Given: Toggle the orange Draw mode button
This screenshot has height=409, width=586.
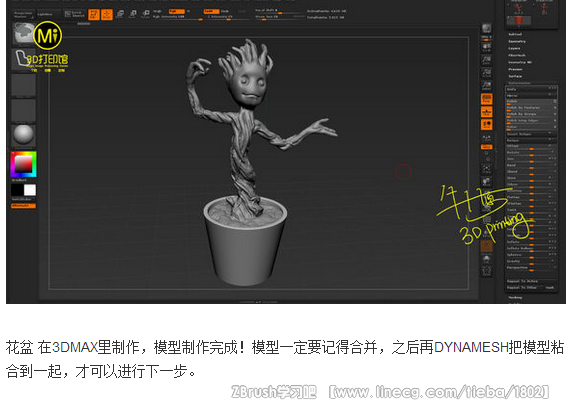Looking at the screenshot, I should tap(107, 14).
